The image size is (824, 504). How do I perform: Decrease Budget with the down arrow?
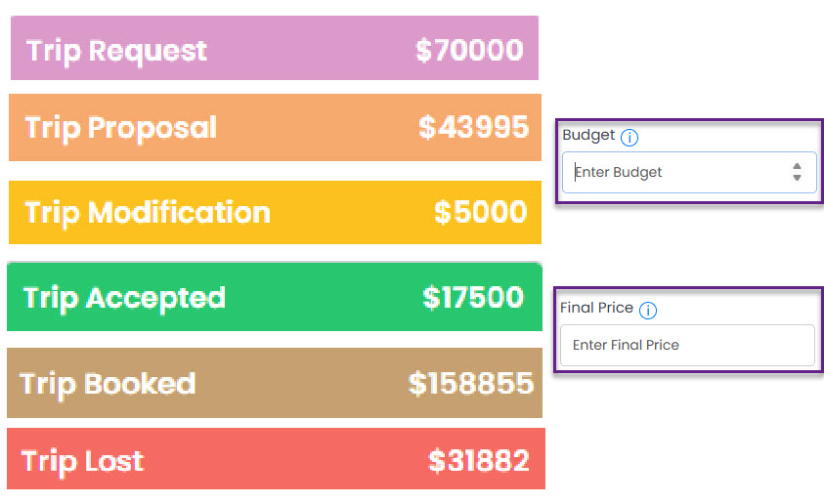tap(798, 178)
